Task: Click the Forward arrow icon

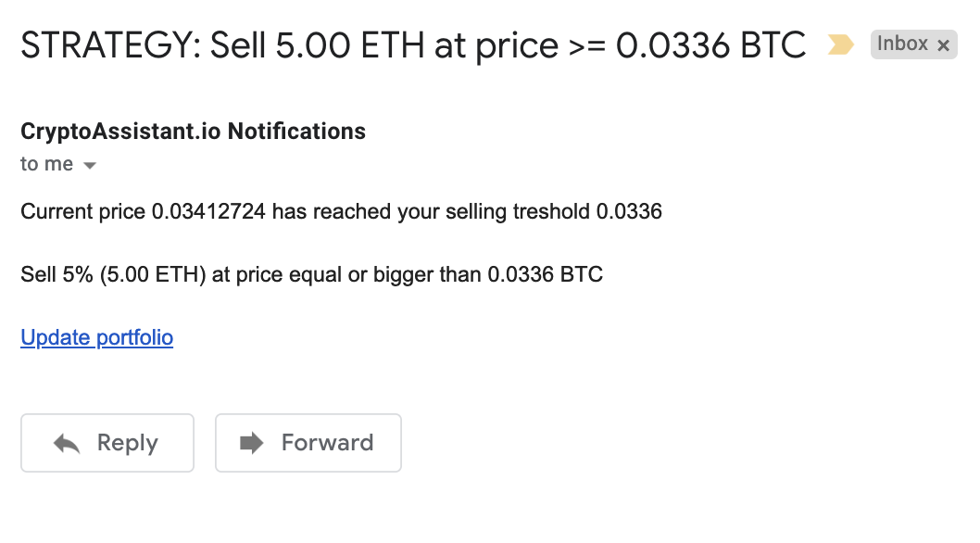Action: [x=252, y=443]
